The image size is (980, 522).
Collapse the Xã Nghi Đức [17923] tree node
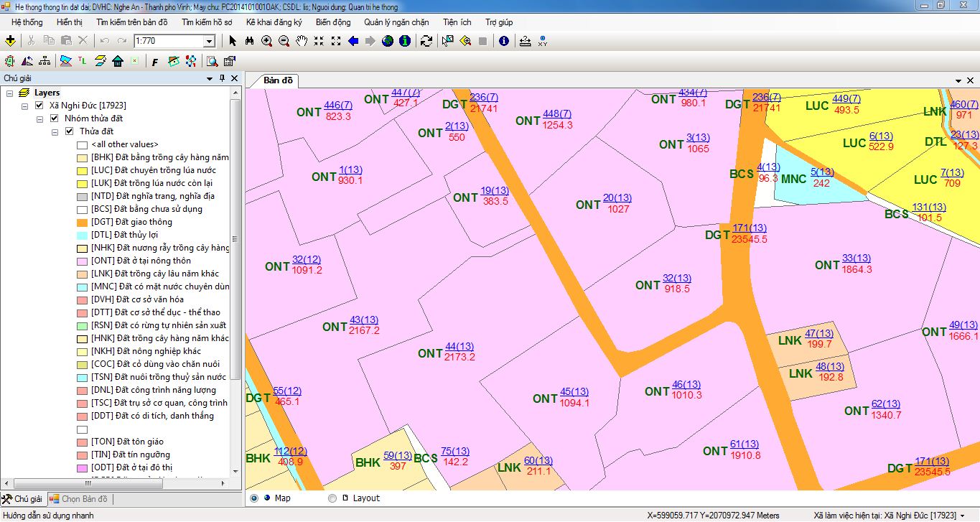pos(25,106)
